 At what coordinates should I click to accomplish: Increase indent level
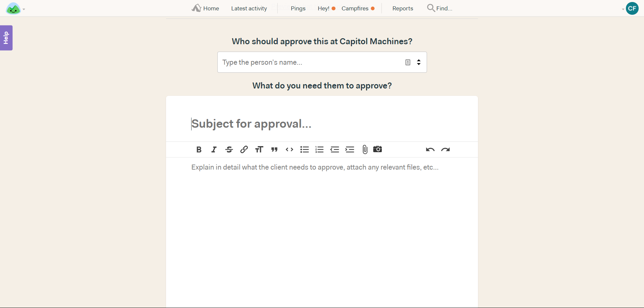click(x=350, y=149)
